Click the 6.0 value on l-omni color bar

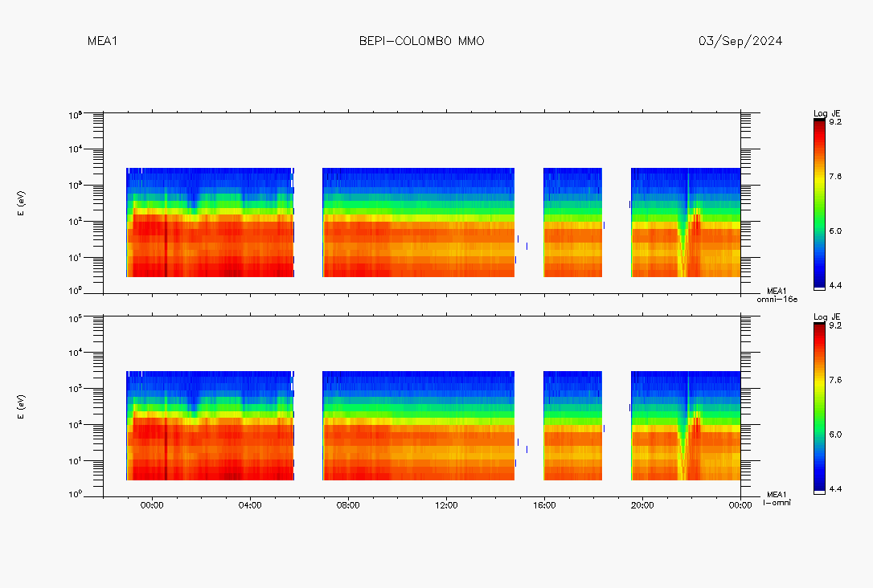point(835,435)
